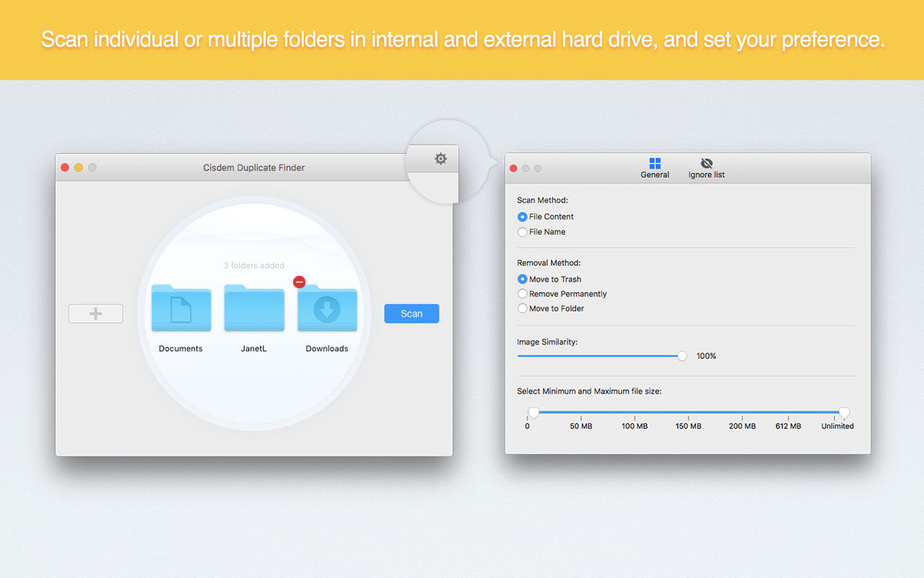The width and height of the screenshot is (924, 578).
Task: Click the 100% image similarity value
Action: click(706, 356)
